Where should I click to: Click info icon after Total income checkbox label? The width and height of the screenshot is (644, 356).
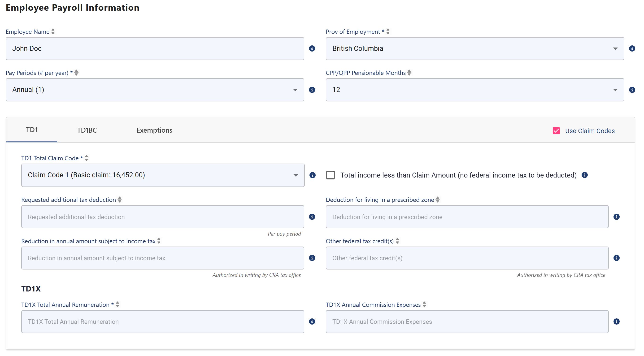click(x=584, y=175)
